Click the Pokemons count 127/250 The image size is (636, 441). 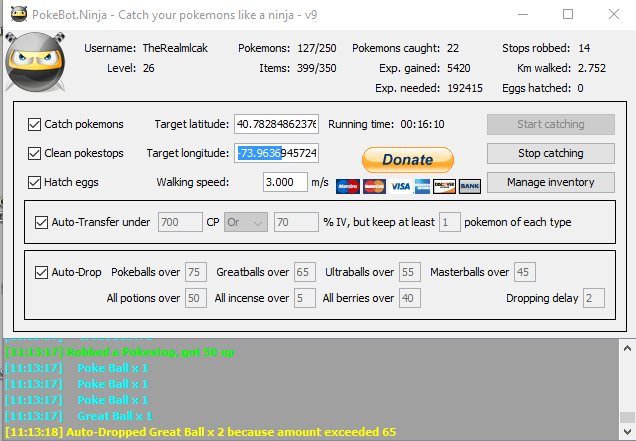[317, 48]
